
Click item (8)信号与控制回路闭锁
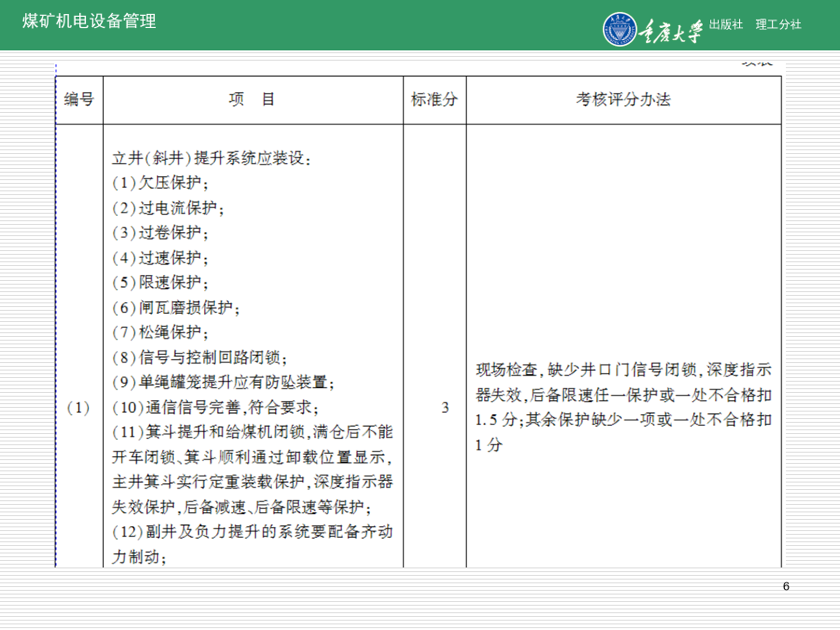(x=200, y=357)
